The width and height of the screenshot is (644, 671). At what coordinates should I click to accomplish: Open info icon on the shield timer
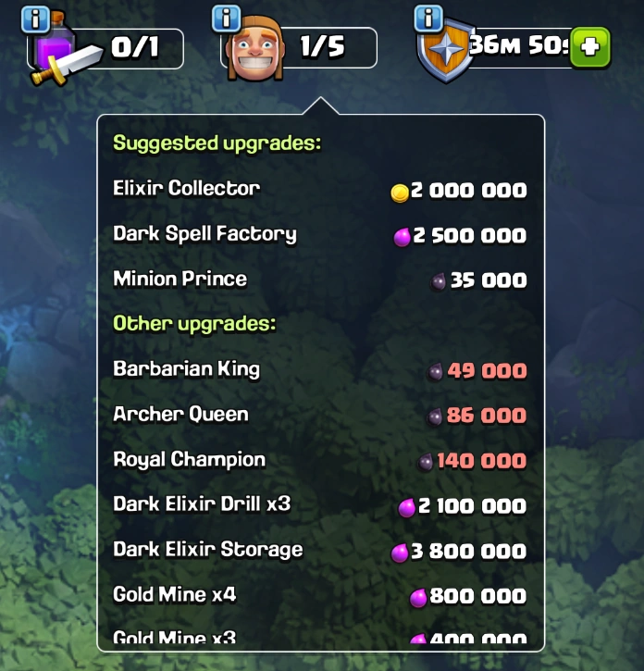(428, 18)
